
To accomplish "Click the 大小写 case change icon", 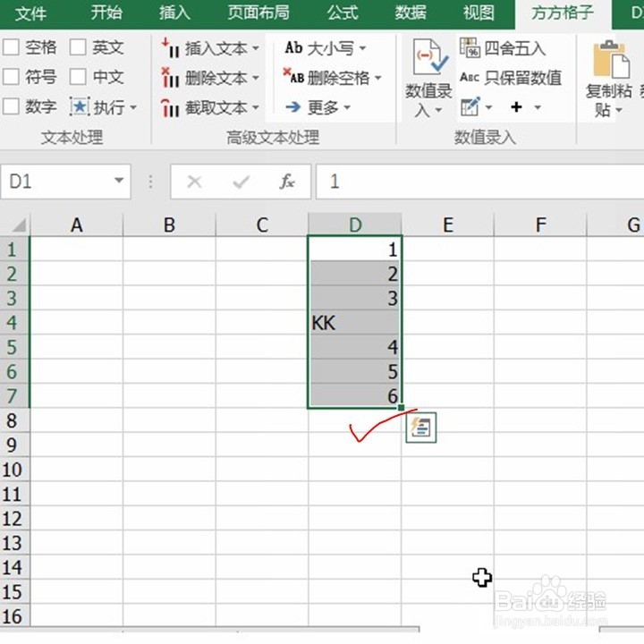I will 293,47.
